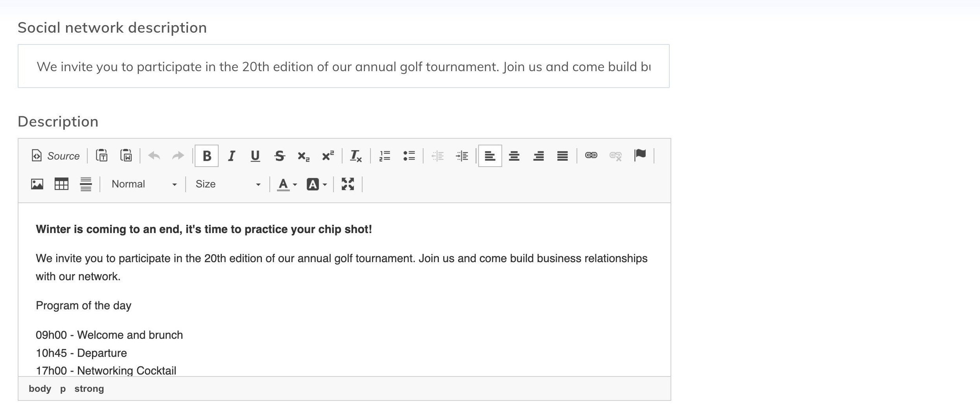Increase indent of paragraph

462,156
